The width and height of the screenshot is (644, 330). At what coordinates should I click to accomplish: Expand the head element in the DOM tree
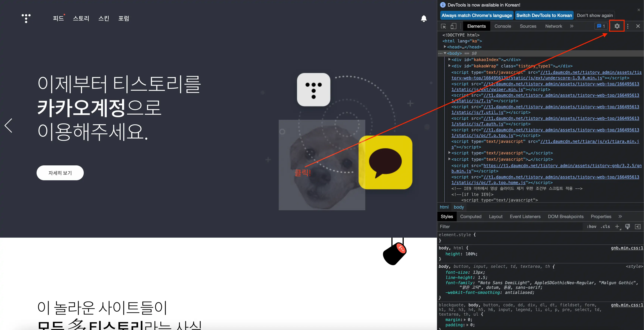(445, 47)
